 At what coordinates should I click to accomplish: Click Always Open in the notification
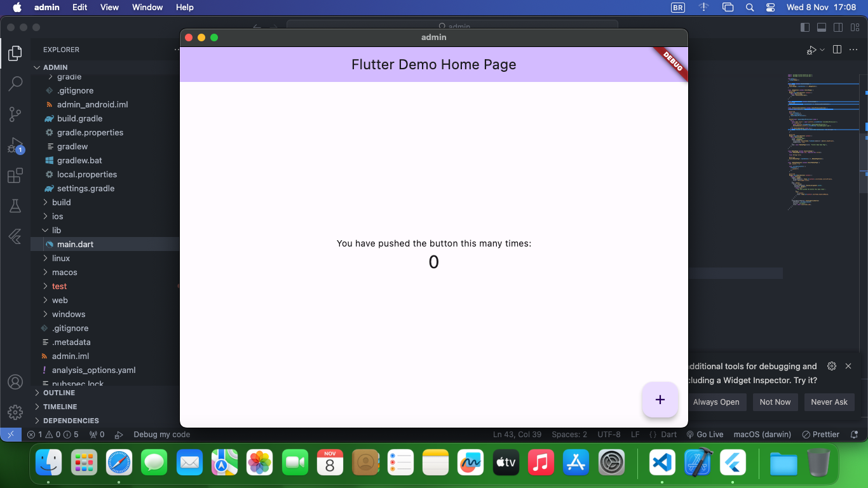[x=716, y=402]
